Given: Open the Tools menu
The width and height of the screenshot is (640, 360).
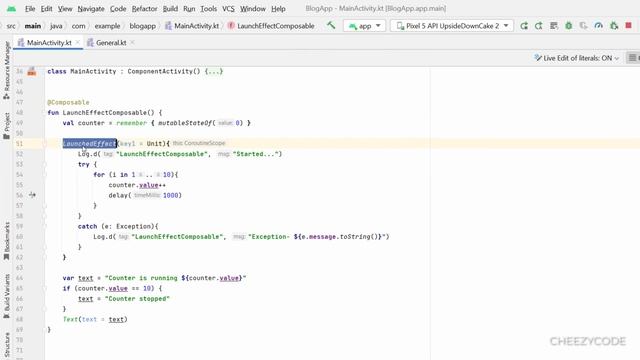Looking at the screenshot, I should pos(209,9).
